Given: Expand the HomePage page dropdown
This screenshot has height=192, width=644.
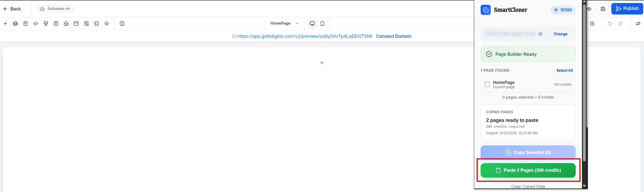Looking at the screenshot, I should (x=285, y=23).
